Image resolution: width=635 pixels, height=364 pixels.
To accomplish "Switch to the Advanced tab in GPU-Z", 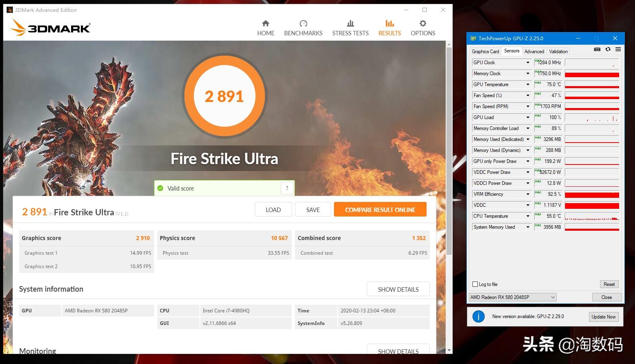I will coord(534,52).
